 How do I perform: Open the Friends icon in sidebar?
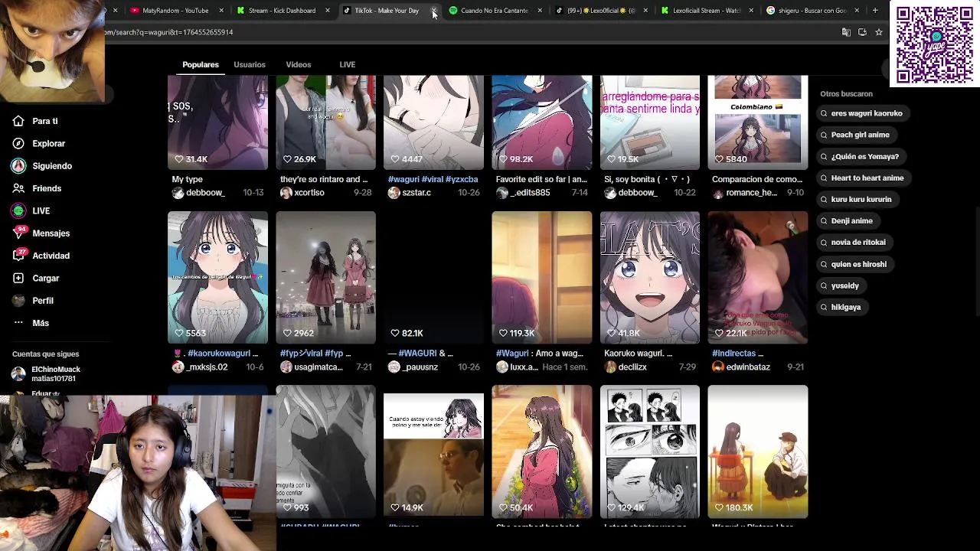click(x=18, y=188)
